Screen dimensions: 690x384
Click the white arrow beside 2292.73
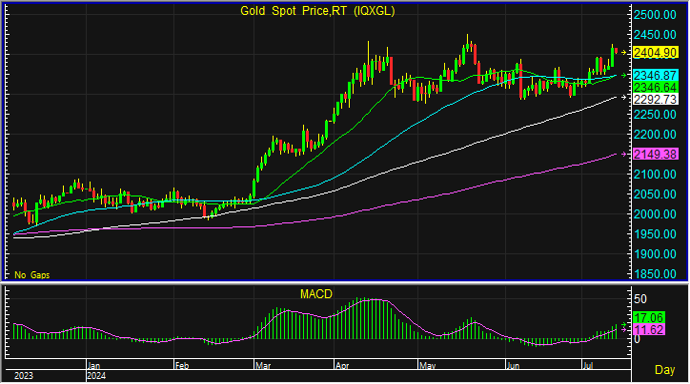pos(624,97)
